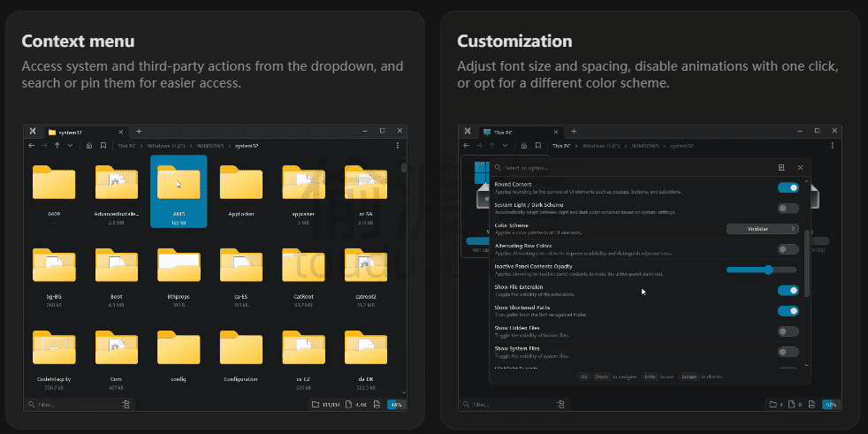
Task: Enable Alternating Row Colors
Action: click(788, 249)
